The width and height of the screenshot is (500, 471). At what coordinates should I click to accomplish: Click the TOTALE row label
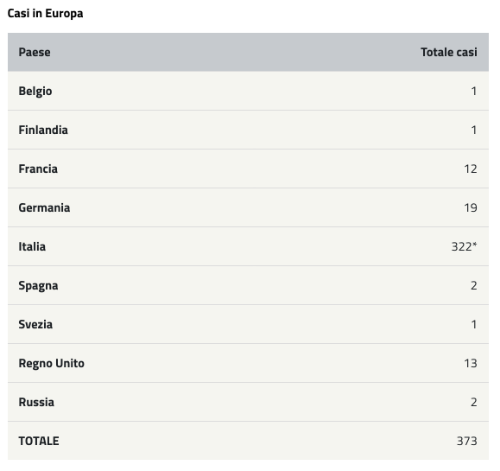39,441
